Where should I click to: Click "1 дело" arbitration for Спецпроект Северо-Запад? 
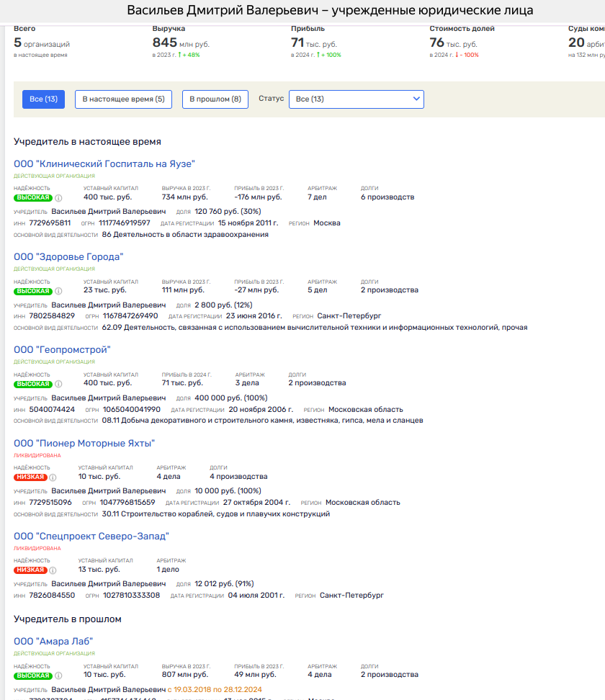(x=168, y=569)
